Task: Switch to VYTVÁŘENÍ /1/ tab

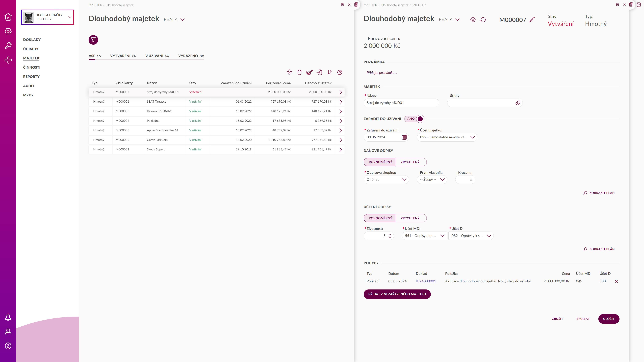Action: [123, 56]
